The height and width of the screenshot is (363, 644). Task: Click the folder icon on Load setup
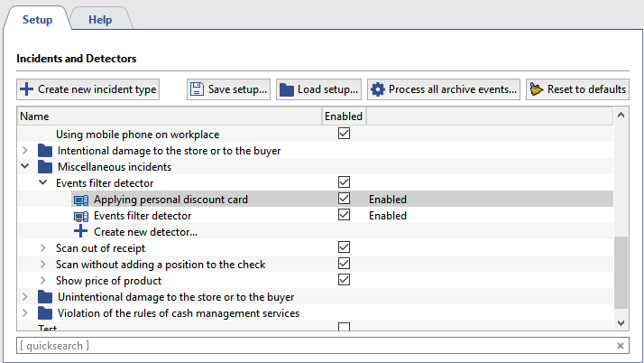pyautogui.click(x=287, y=89)
